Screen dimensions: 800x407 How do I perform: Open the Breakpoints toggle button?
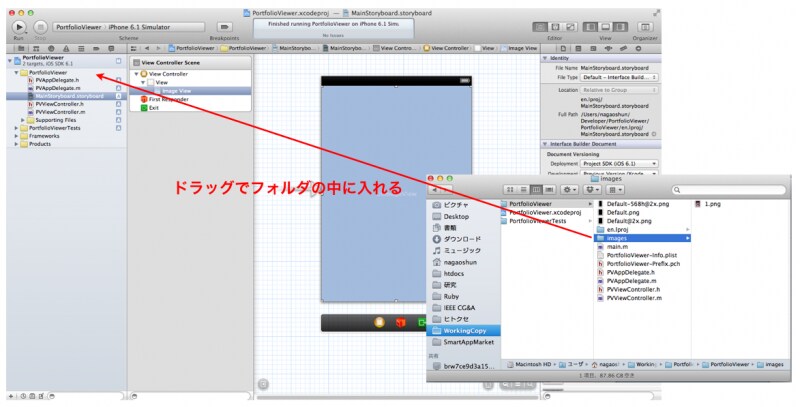[224, 27]
